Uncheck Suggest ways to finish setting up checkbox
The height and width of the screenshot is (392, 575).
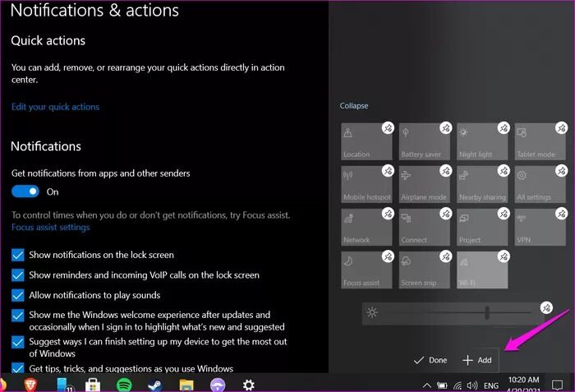point(17,342)
